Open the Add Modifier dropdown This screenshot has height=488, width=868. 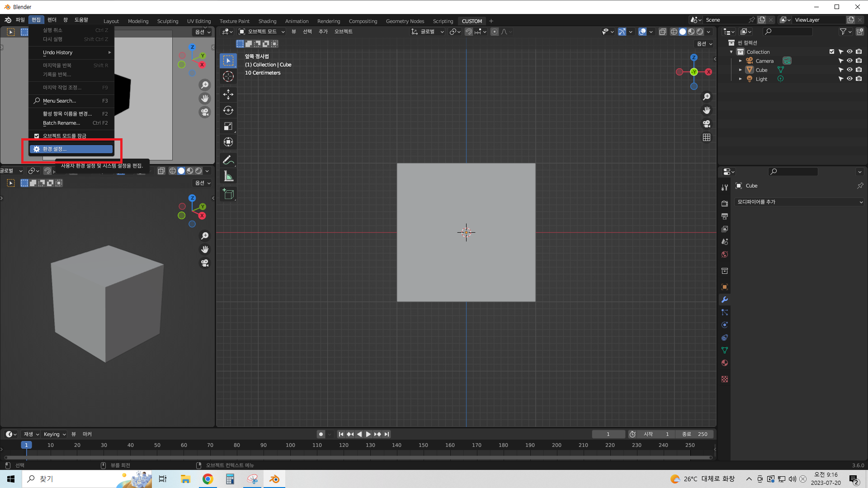[799, 202]
